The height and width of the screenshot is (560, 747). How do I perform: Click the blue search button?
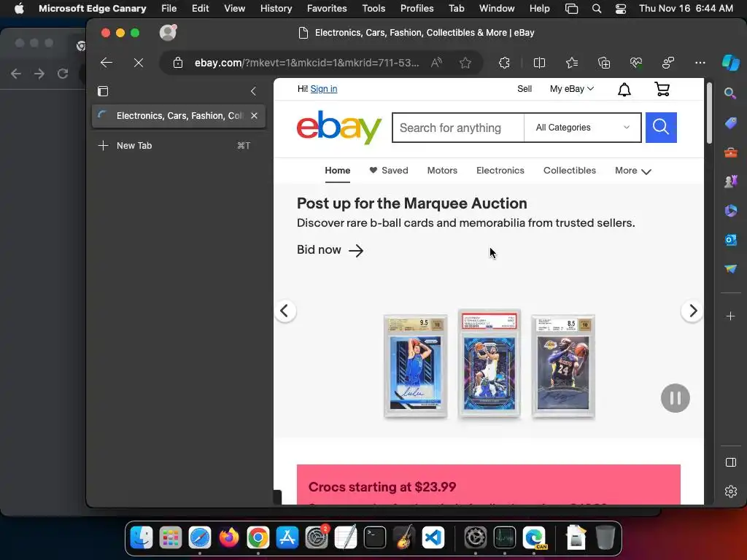pos(661,128)
